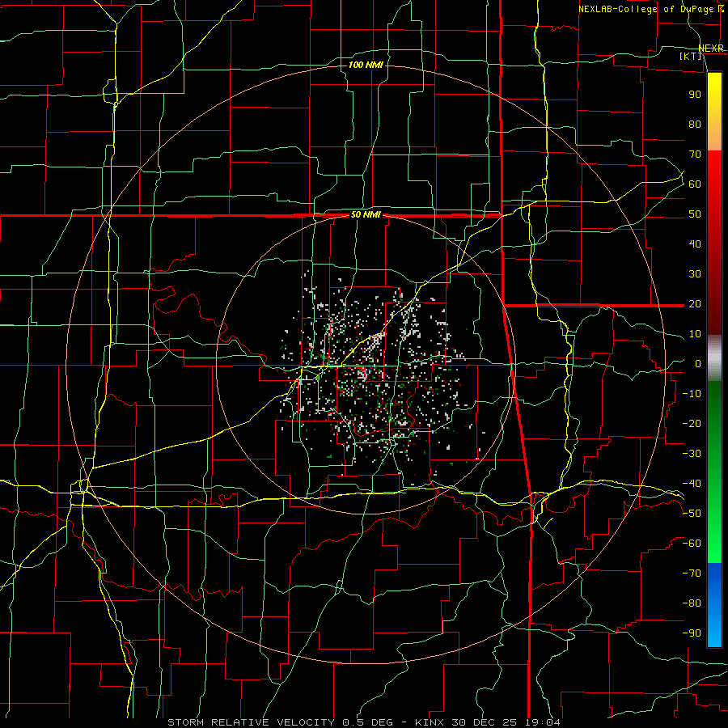
Task: Click the blue band of velocity scale
Action: tap(714, 605)
